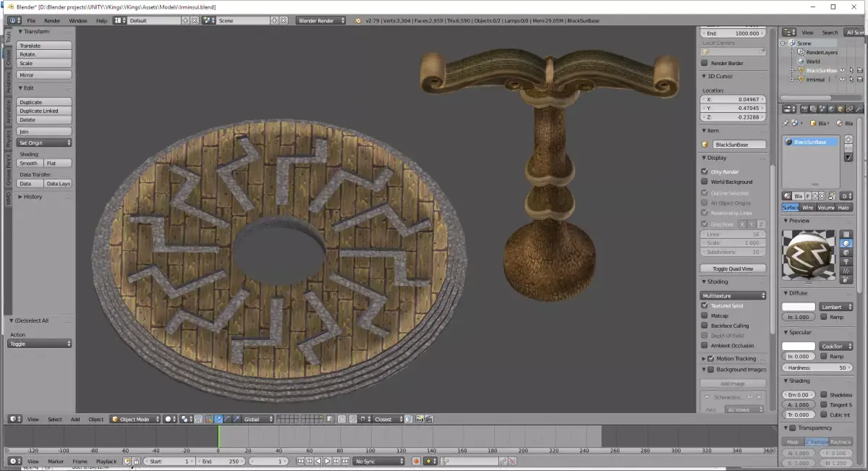Jump to the timeline start frame

coord(300,461)
